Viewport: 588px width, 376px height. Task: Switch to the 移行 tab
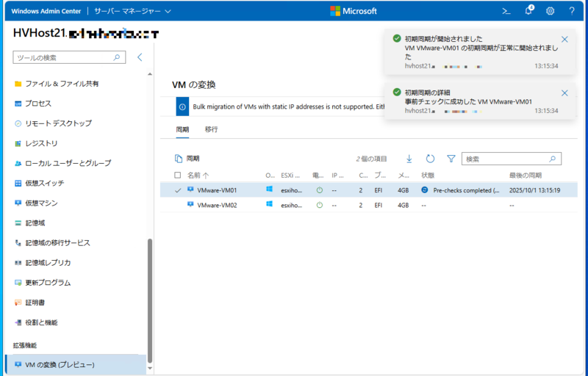pos(211,129)
